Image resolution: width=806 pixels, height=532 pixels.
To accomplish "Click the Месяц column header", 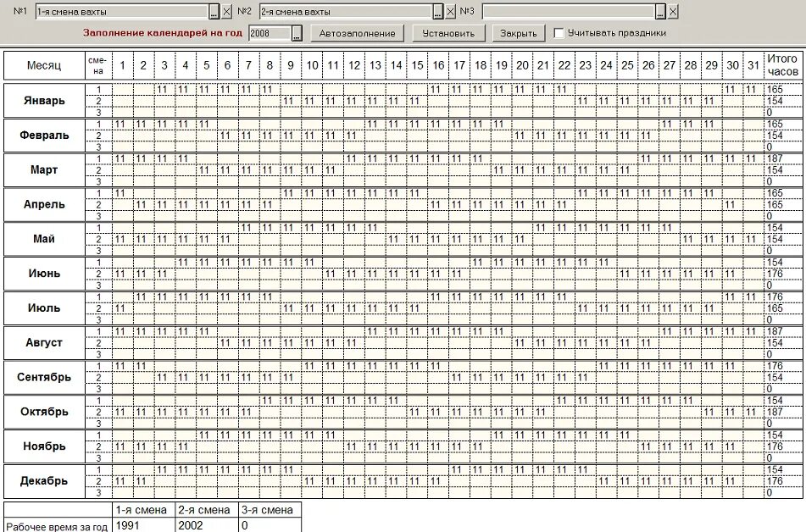I will pos(44,65).
